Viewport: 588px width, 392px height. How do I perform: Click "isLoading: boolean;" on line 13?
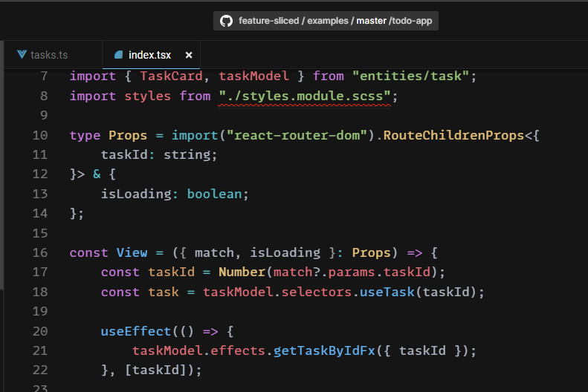(x=175, y=194)
